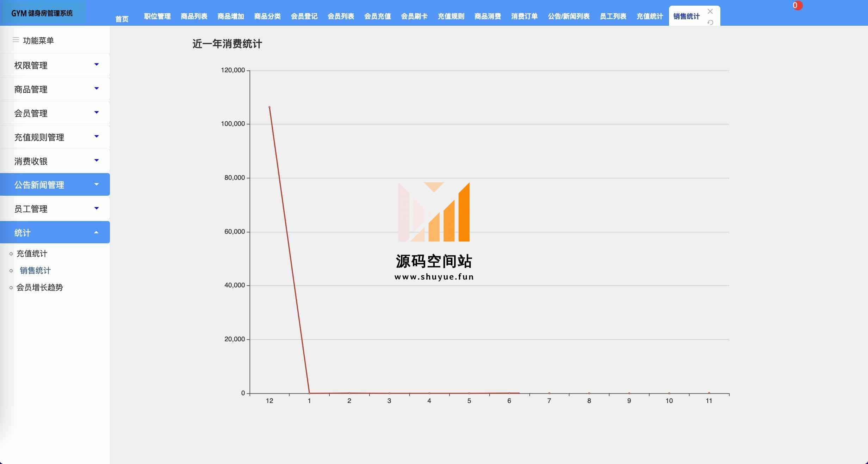Screen dimensions: 868x464
Task: Close the 销售统计 tab with X icon
Action: point(710,11)
